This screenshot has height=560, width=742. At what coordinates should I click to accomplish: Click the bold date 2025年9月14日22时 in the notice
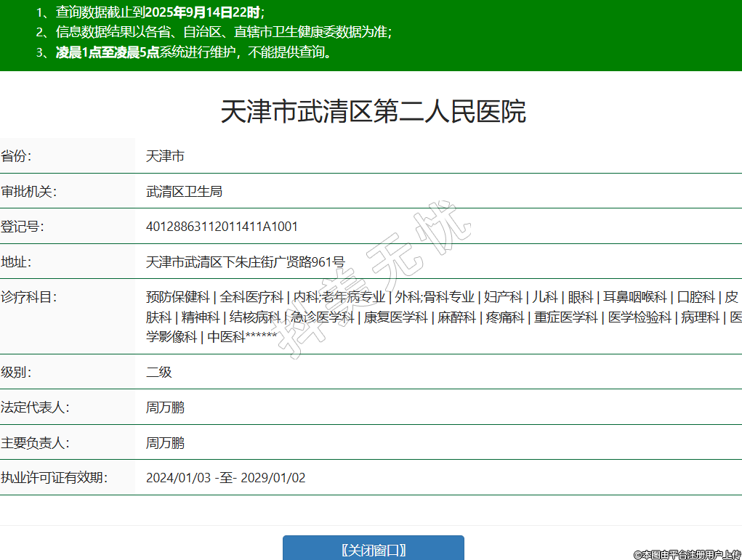coord(202,12)
